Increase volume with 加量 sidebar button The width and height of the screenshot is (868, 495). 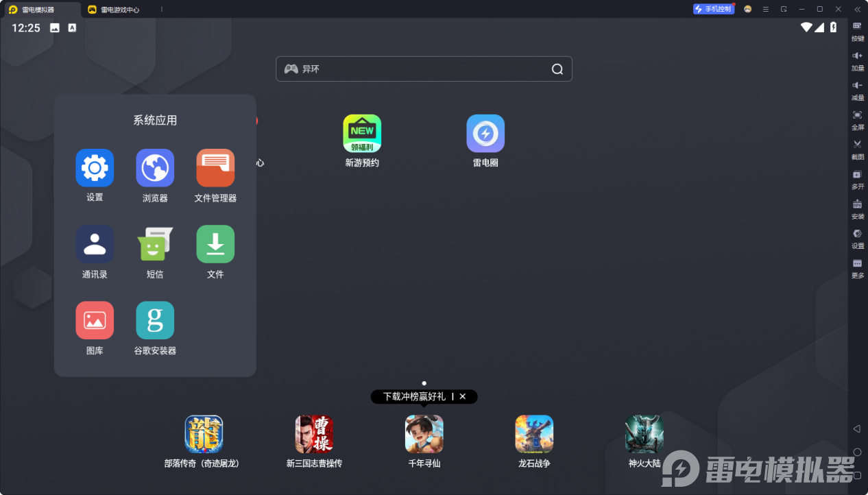pos(857,60)
